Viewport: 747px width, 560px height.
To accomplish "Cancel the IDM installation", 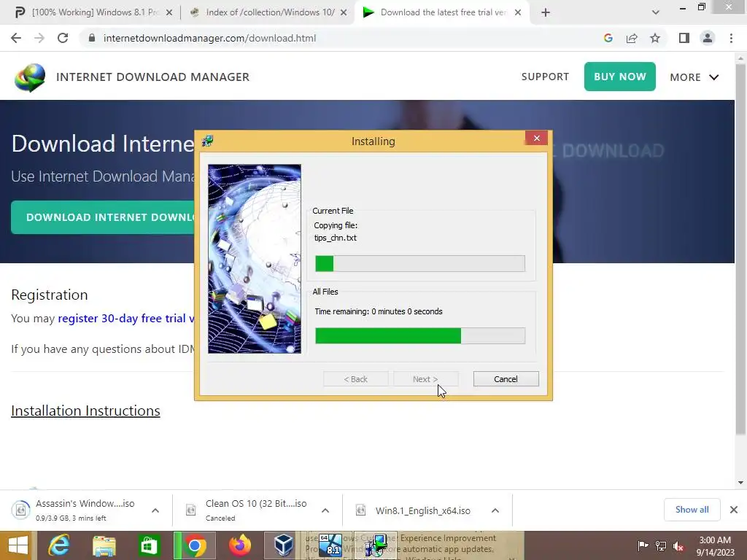I will point(506,379).
